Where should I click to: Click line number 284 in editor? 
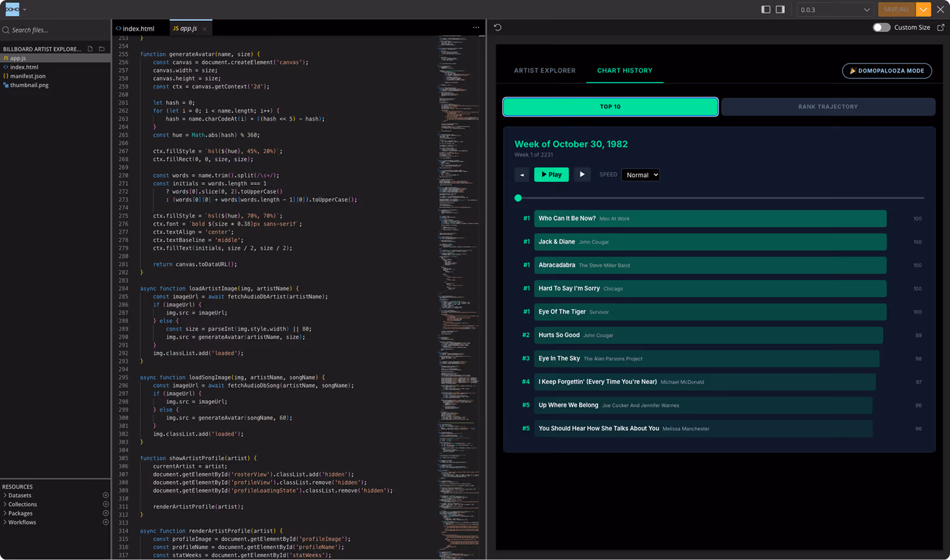[123, 288]
